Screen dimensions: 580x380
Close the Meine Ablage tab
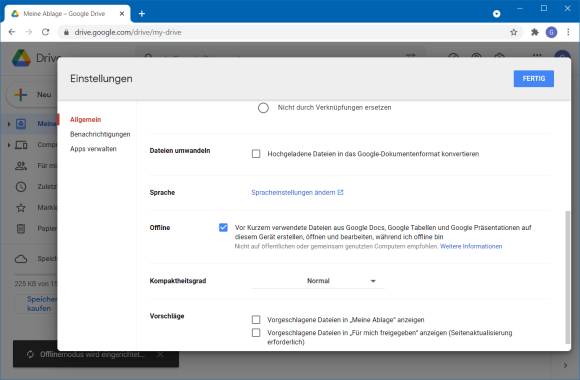122,14
